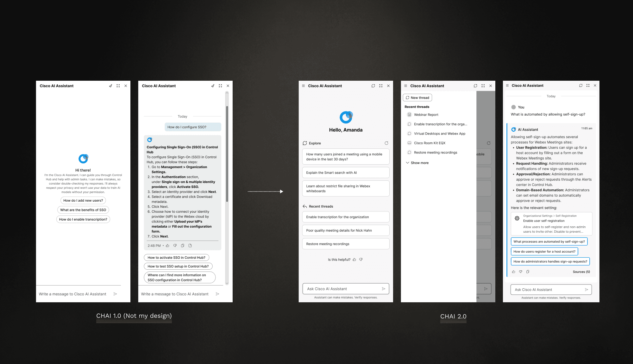Viewport: 633px width, 364px height.
Task: Open the Webinar Report thread
Action: [426, 115]
